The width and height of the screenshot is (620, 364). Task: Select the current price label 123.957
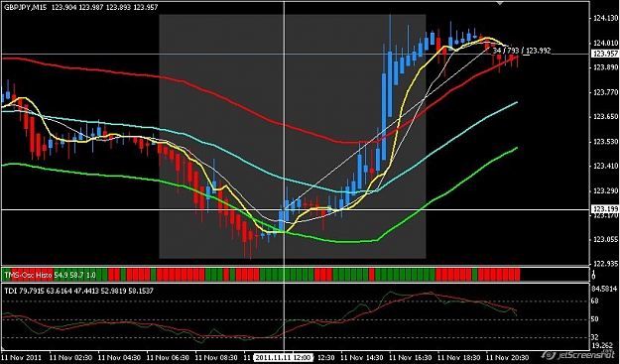(x=604, y=55)
